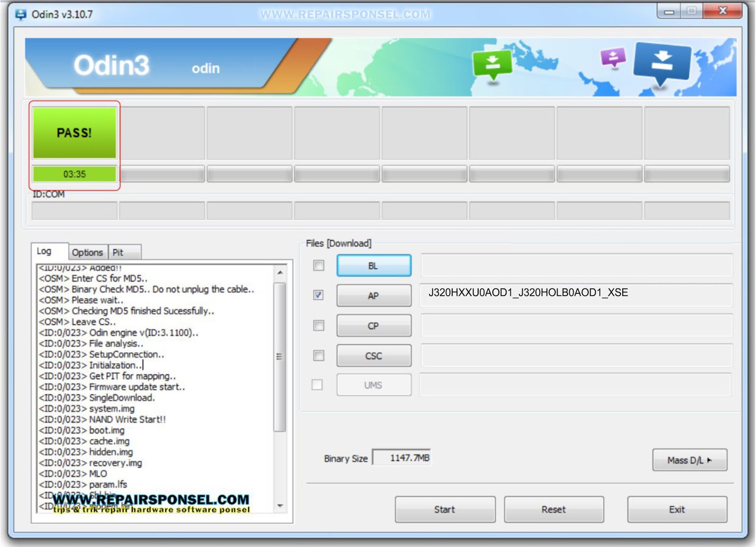Image resolution: width=756 pixels, height=547 pixels.
Task: Click log line 'cache.img'
Action: click(84, 441)
